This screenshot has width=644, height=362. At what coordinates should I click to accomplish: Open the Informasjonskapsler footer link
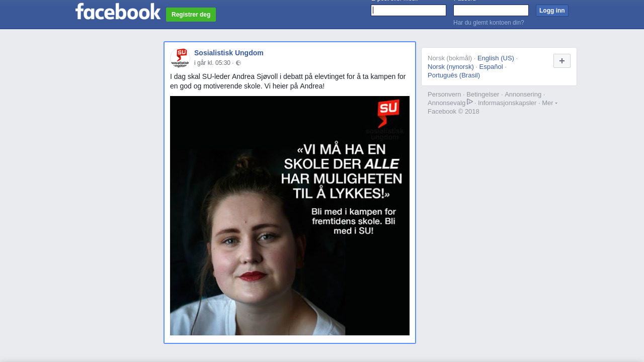click(507, 103)
